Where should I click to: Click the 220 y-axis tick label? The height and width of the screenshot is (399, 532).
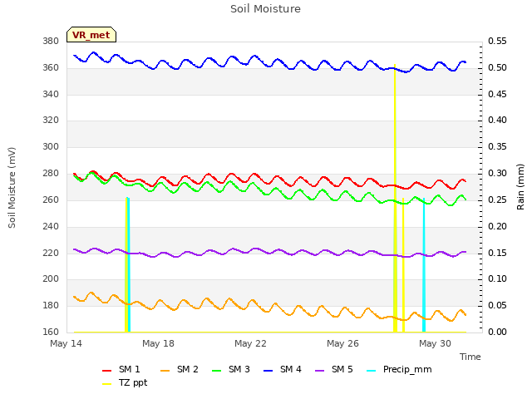tap(51, 253)
